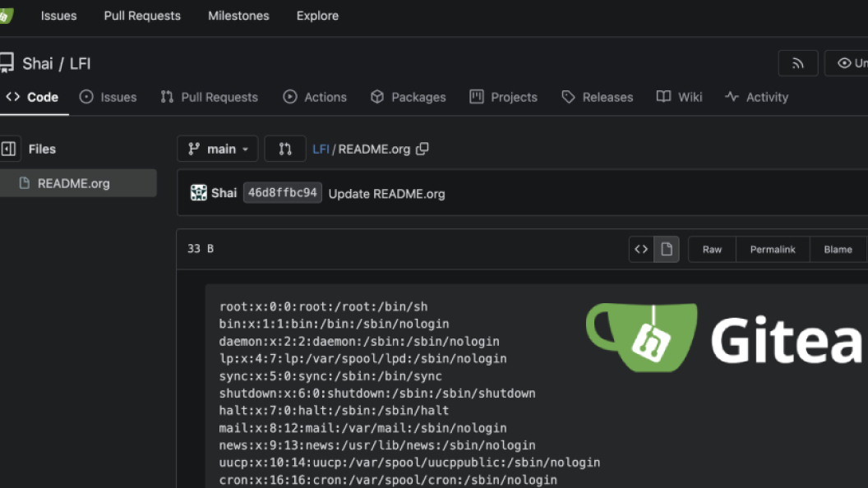The image size is (868, 488).
Task: Click the Blame button
Action: click(838, 250)
